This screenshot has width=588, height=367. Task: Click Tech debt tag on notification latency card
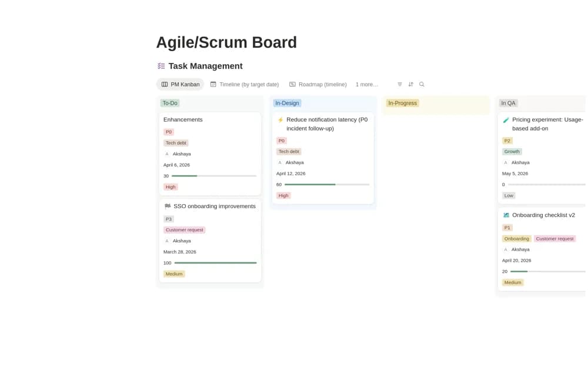click(x=289, y=152)
